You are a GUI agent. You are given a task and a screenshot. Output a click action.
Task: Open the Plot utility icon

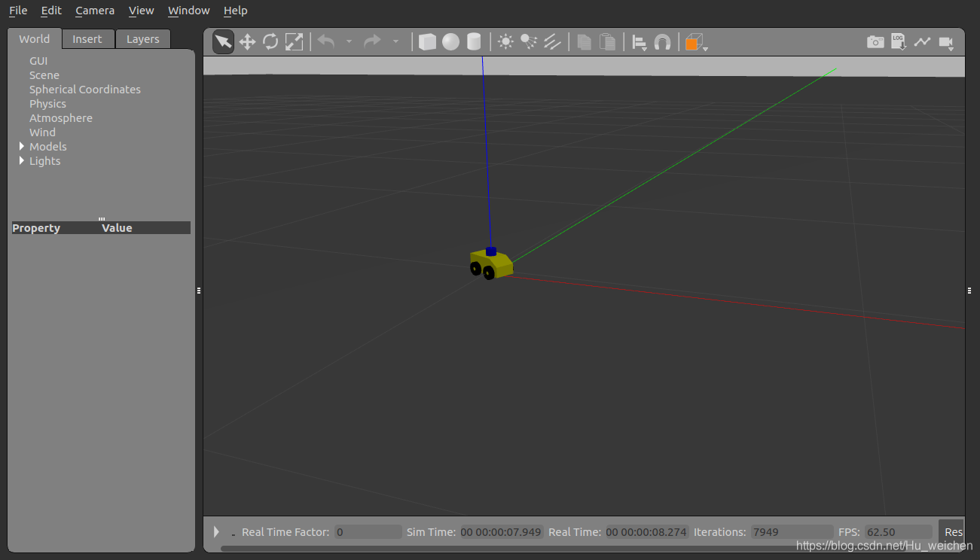922,42
